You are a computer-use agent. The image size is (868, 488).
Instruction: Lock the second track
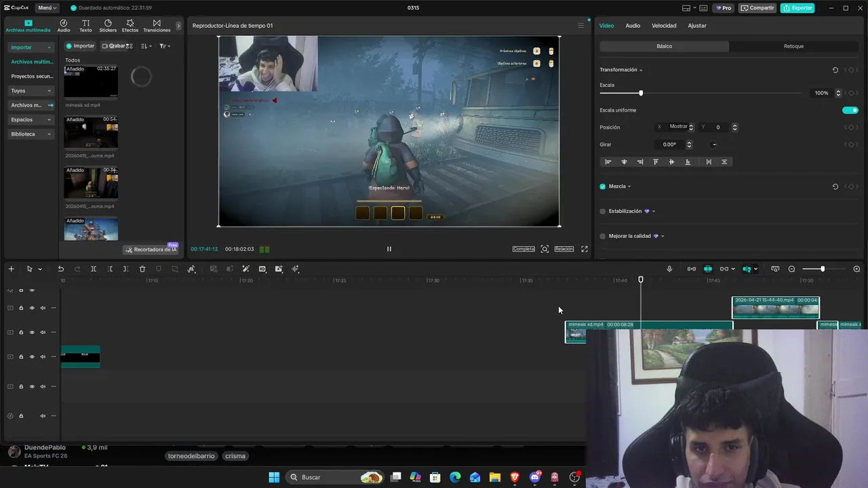[21, 332]
